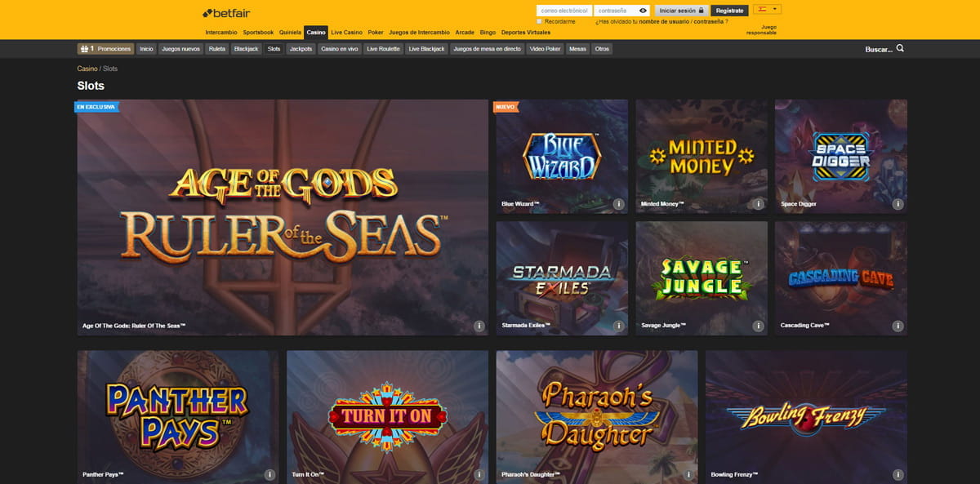Viewport: 980px width, 484px height.
Task: Show password with the eye icon
Action: pos(643,11)
